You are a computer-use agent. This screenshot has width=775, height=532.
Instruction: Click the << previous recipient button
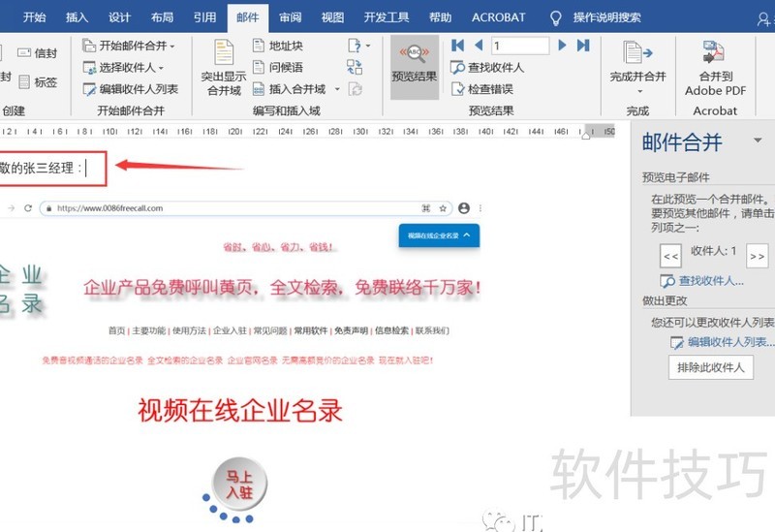[670, 256]
